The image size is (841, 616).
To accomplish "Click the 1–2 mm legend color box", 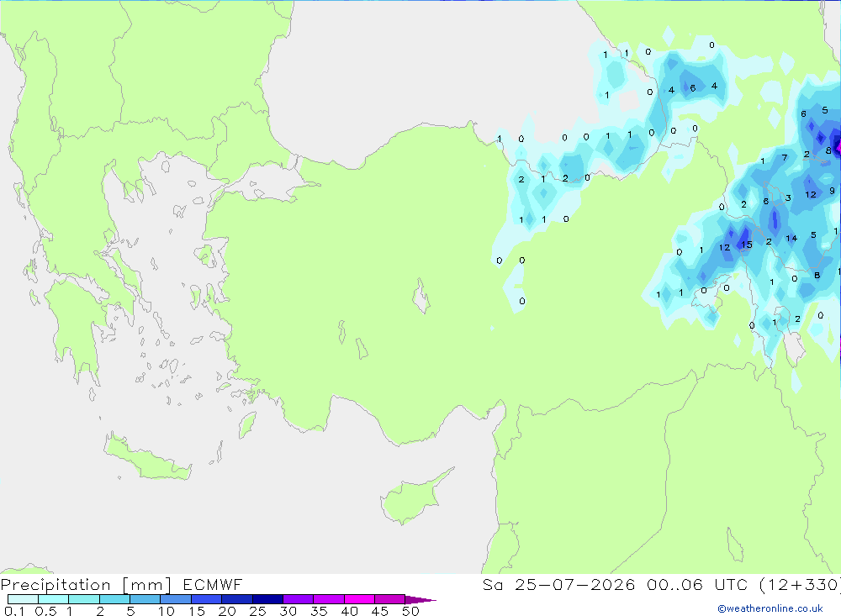I will tap(84, 599).
